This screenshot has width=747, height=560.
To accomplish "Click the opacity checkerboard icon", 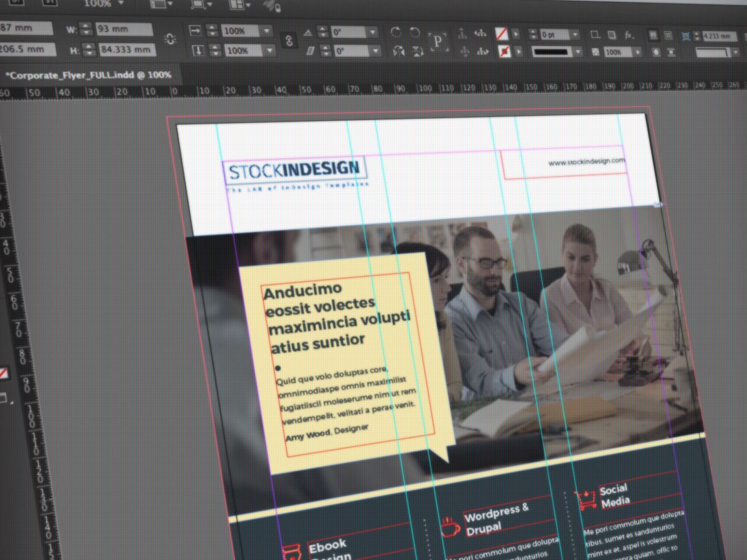I will (x=596, y=52).
